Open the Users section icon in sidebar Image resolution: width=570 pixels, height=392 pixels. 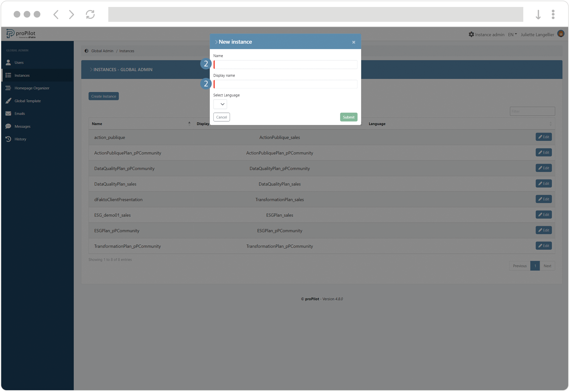coord(8,62)
